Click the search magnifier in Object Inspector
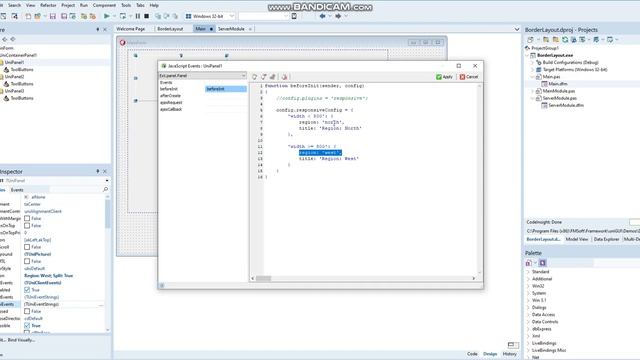Viewport: 640px width, 360px height. [106, 189]
